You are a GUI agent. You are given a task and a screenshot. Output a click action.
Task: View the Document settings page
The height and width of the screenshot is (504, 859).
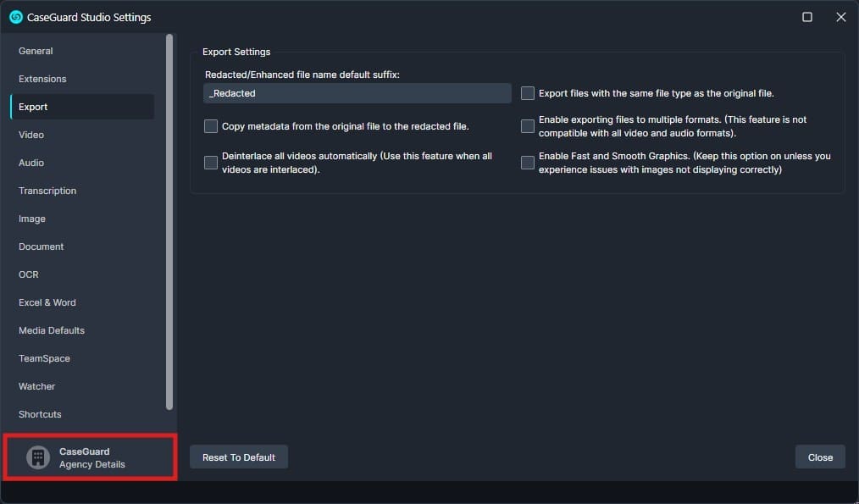pos(41,246)
